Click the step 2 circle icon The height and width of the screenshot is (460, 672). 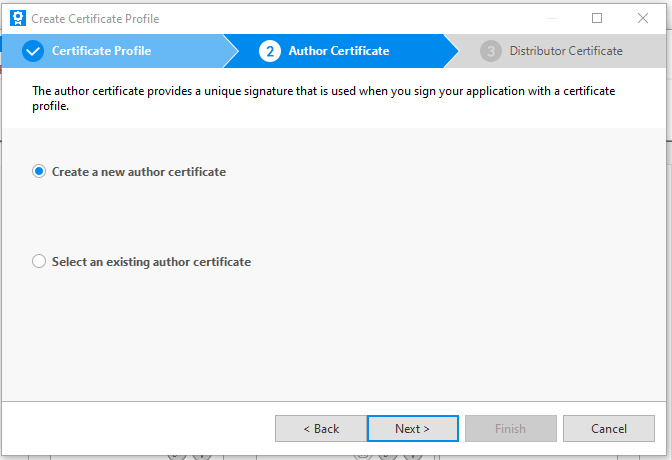tap(270, 51)
